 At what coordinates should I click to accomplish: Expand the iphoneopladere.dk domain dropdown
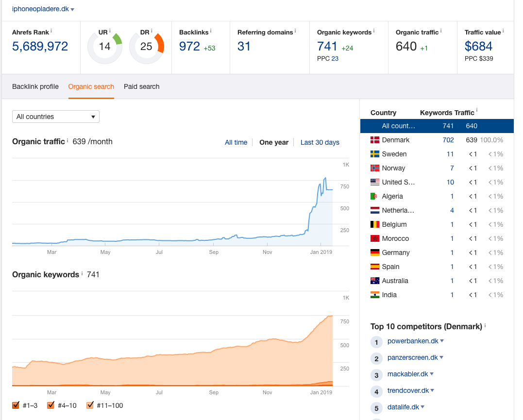[72, 9]
